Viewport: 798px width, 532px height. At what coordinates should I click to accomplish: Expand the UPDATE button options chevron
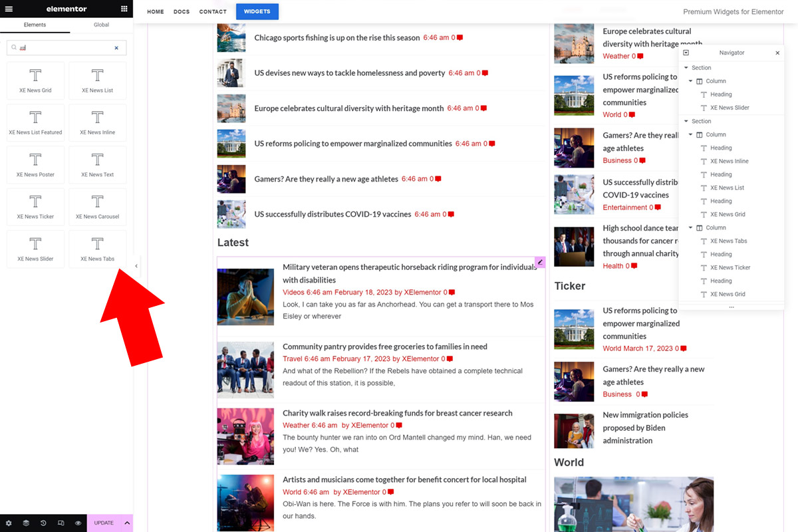pyautogui.click(x=126, y=523)
